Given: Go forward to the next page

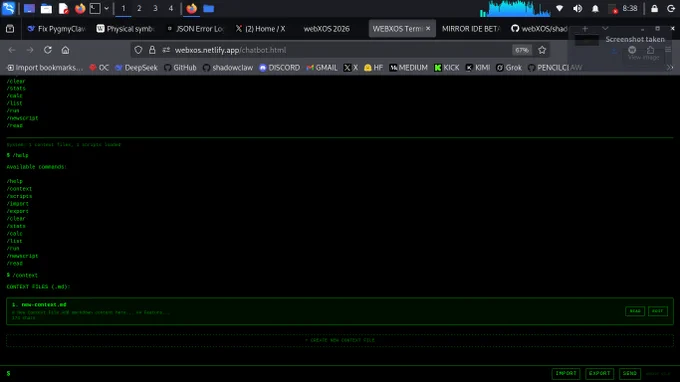Looking at the screenshot, I should [x=29, y=50].
